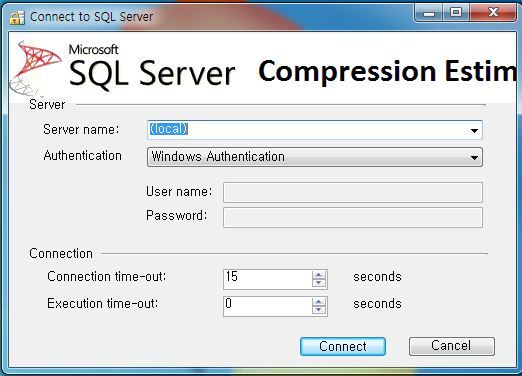Decrease Connection time-out with down arrow
This screenshot has width=522, height=376.
tap(319, 283)
